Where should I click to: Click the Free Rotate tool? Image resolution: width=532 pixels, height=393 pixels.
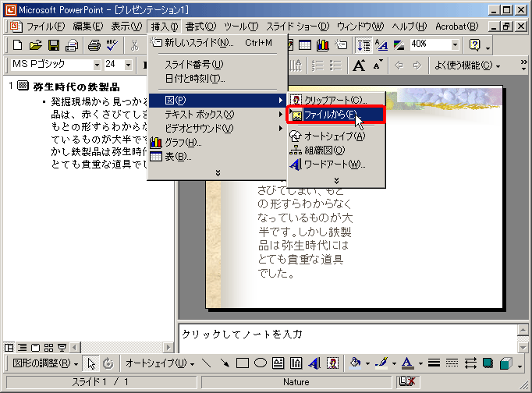[x=108, y=363]
